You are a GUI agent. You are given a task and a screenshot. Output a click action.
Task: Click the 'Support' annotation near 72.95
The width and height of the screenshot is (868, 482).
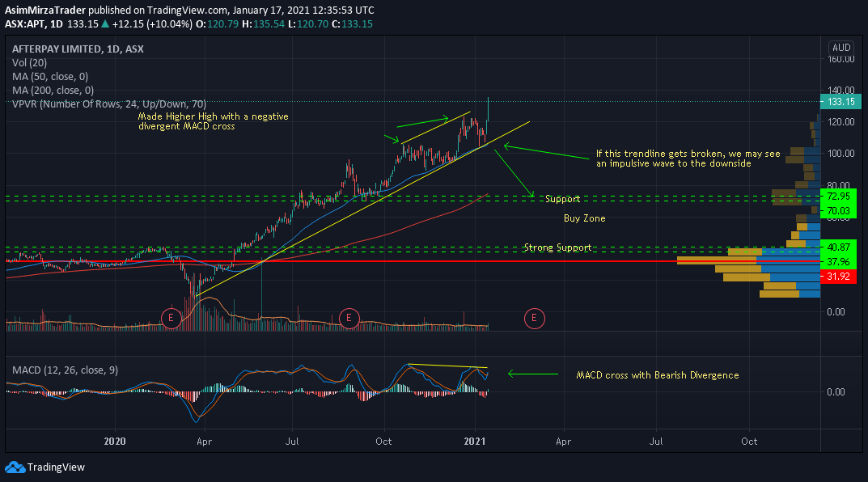click(562, 199)
